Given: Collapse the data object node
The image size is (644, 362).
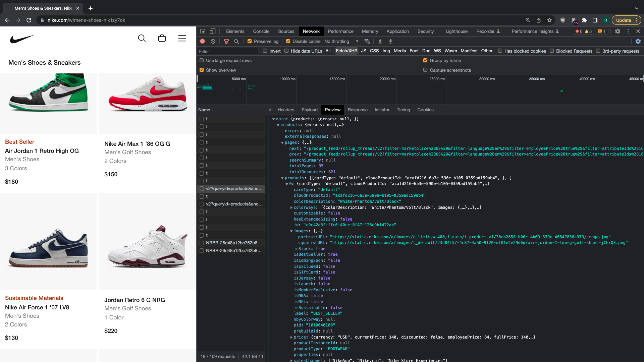Looking at the screenshot, I should pyautogui.click(x=274, y=119).
